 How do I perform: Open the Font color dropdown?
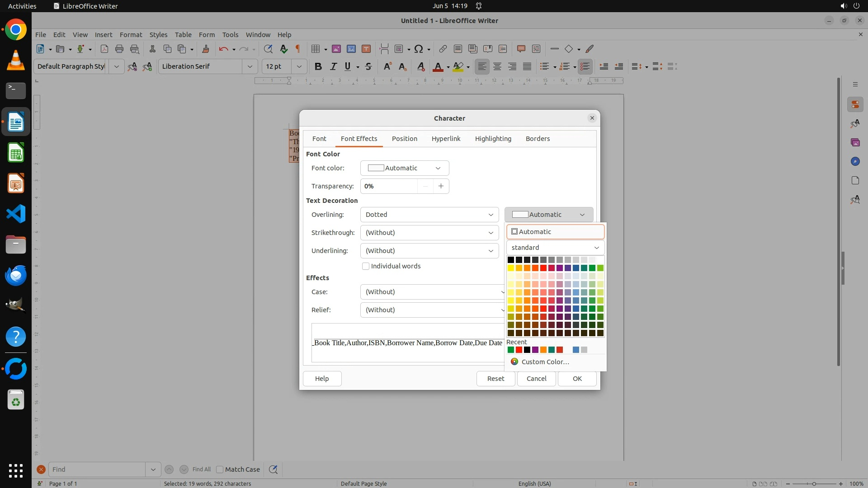[x=404, y=168]
